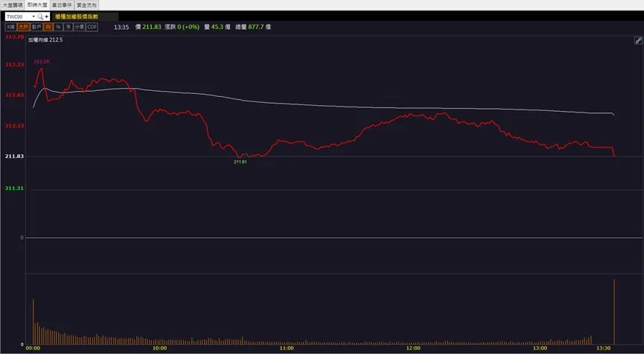Click the 212.83 axis label
Screen dimensions: 644x354
pyautogui.click(x=14, y=95)
